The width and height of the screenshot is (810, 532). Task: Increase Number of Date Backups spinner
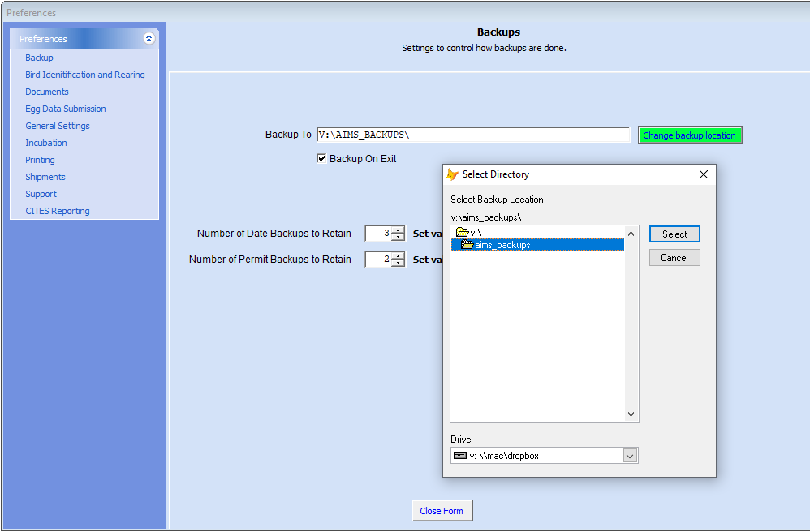(x=398, y=230)
